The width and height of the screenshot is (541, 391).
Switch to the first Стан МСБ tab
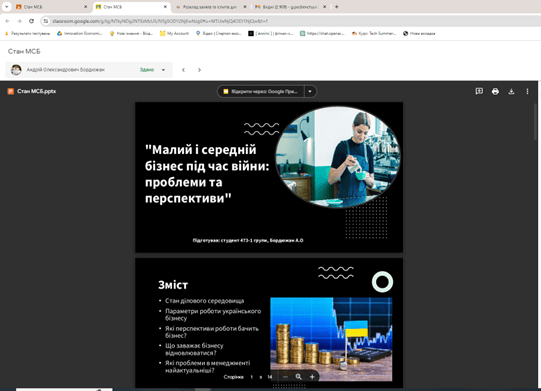52,7
